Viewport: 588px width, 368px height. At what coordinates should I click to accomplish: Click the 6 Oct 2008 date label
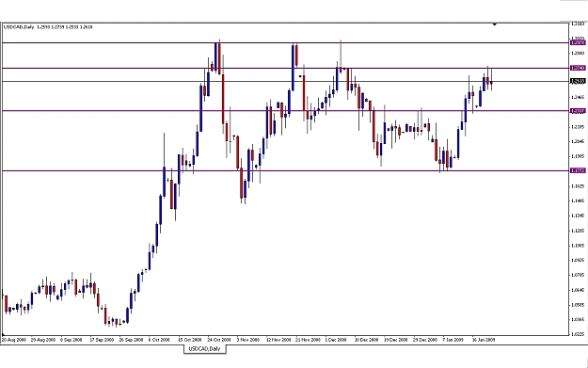coord(159,340)
